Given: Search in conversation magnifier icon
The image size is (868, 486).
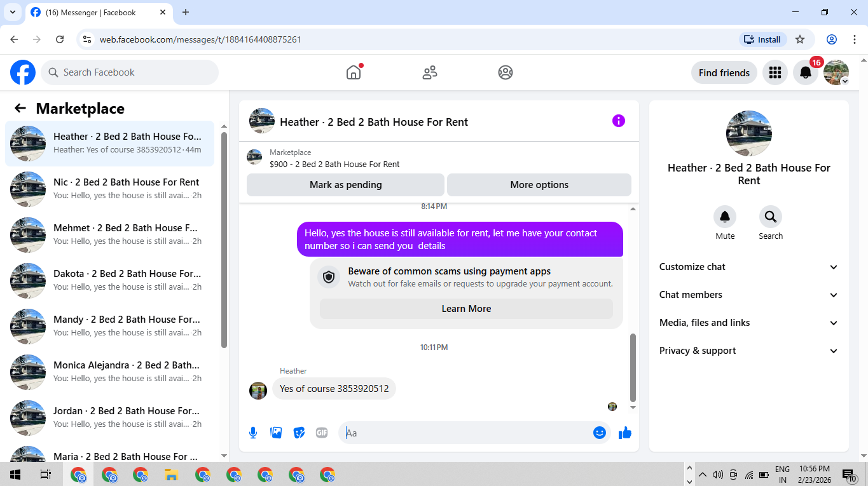Looking at the screenshot, I should tap(771, 217).
